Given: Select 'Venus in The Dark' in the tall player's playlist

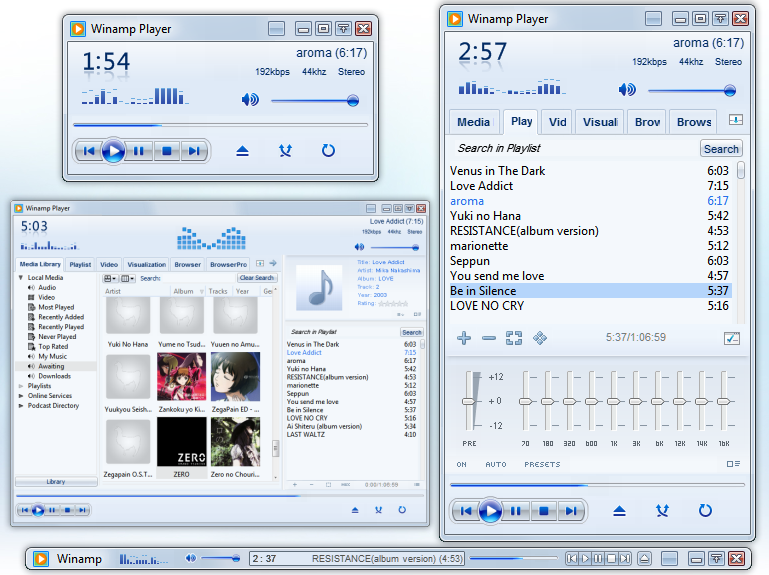Looking at the screenshot, I should point(590,171).
